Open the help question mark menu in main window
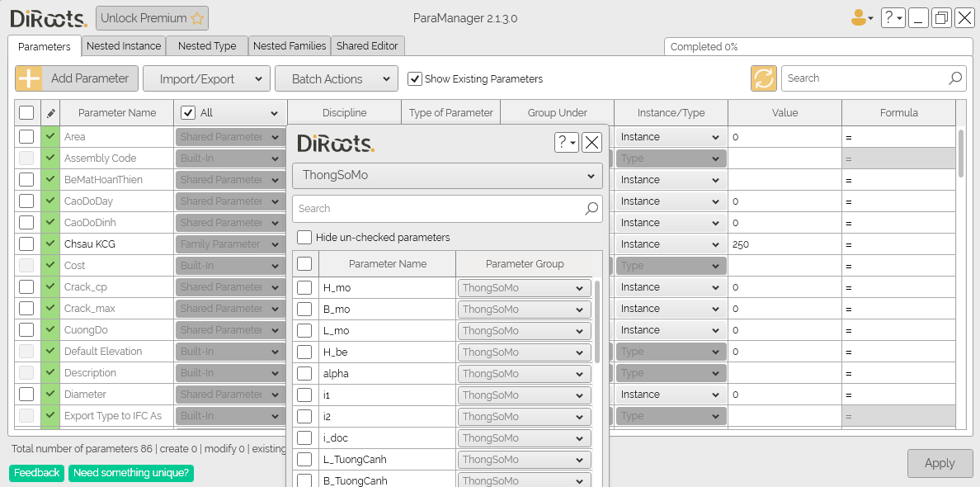980x487 pixels. tap(893, 18)
